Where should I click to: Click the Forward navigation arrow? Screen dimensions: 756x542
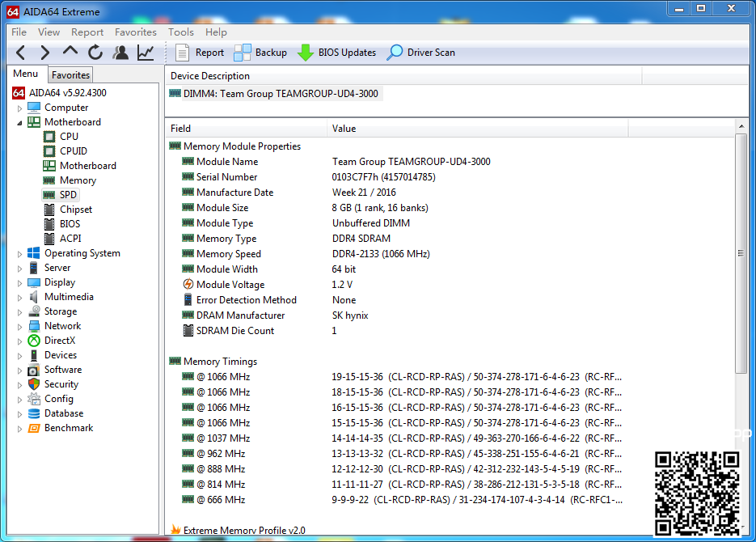(45, 53)
